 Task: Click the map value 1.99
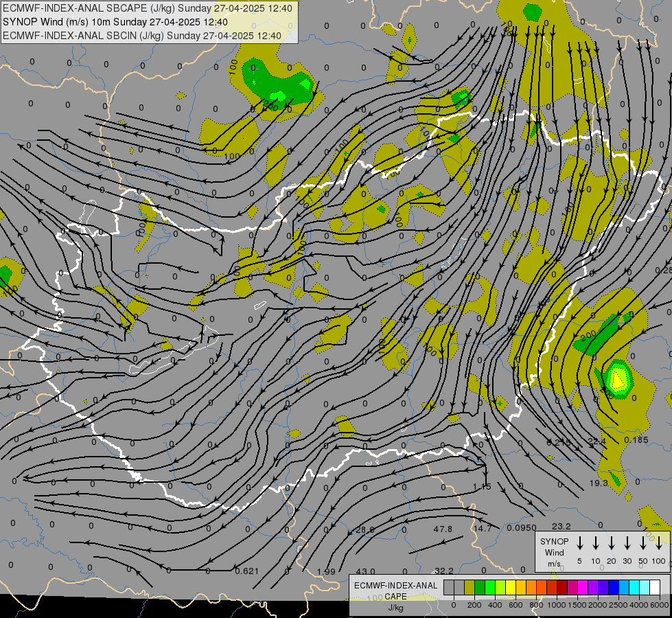326,572
